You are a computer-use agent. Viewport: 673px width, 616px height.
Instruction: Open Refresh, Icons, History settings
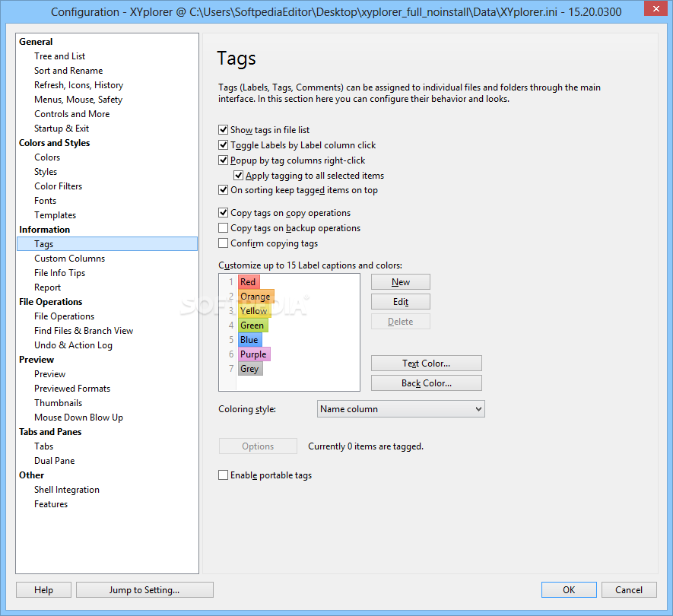[78, 85]
